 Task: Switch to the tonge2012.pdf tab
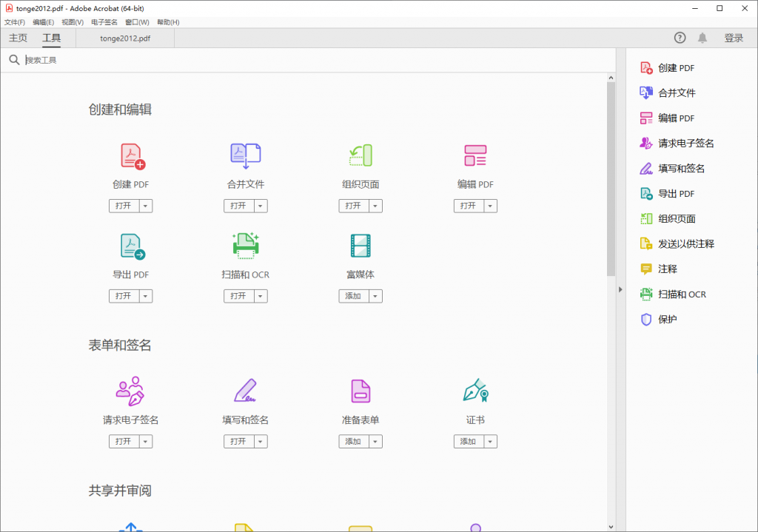124,38
